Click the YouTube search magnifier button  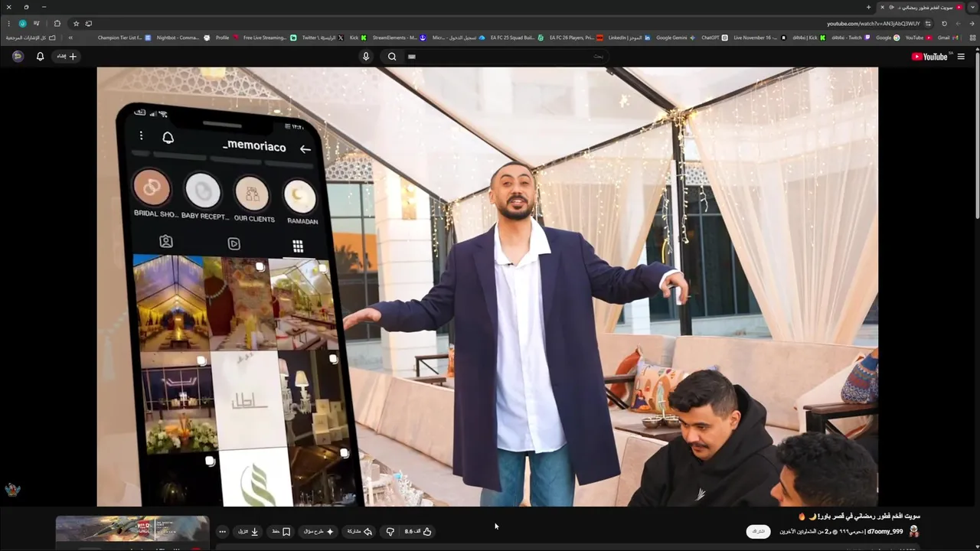(392, 57)
